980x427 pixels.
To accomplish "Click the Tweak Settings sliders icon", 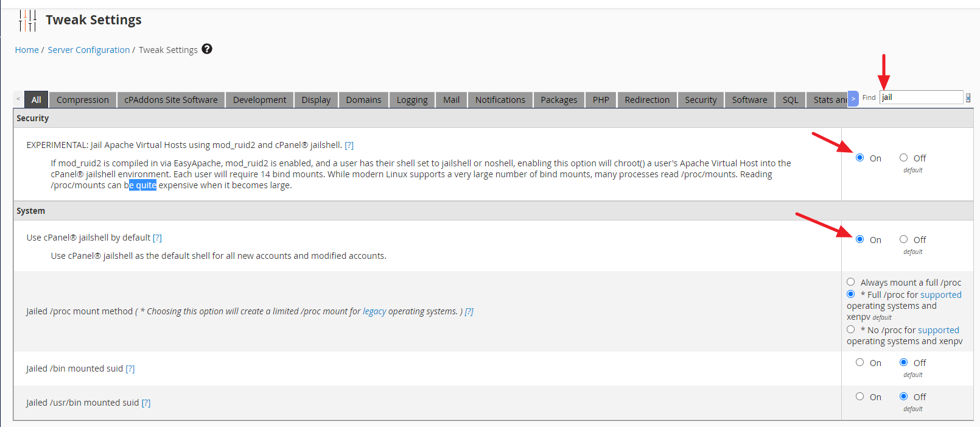I will [27, 20].
